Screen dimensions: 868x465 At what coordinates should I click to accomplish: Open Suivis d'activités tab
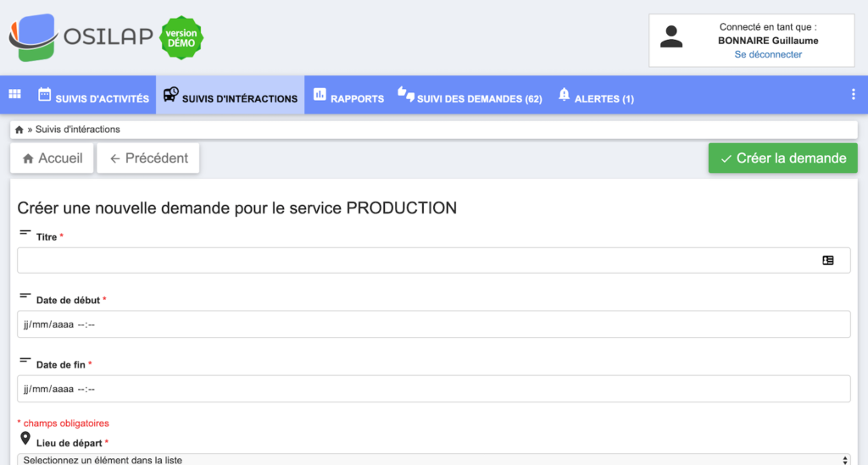click(93, 95)
